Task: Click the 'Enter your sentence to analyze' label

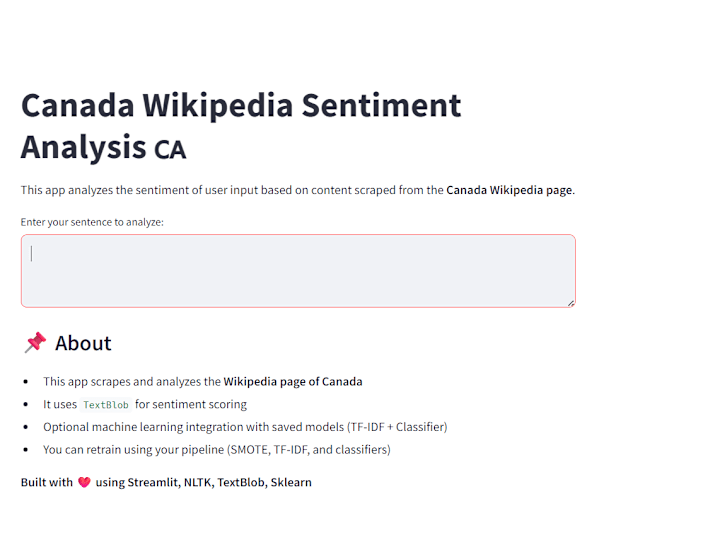Action: (92, 222)
